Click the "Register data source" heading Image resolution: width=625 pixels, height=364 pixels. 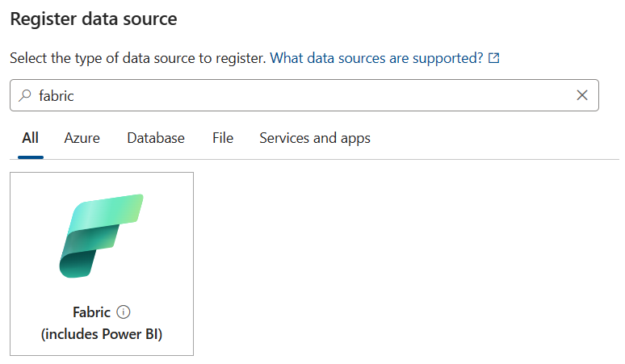[94, 18]
